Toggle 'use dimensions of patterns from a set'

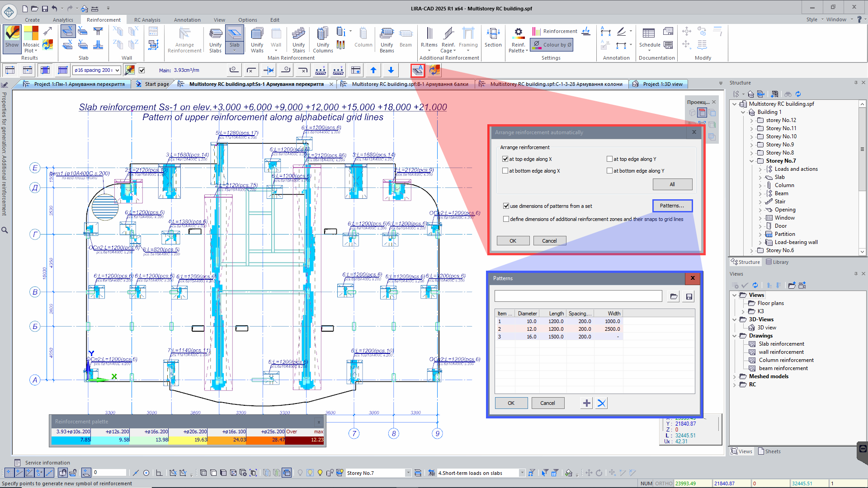(x=506, y=206)
